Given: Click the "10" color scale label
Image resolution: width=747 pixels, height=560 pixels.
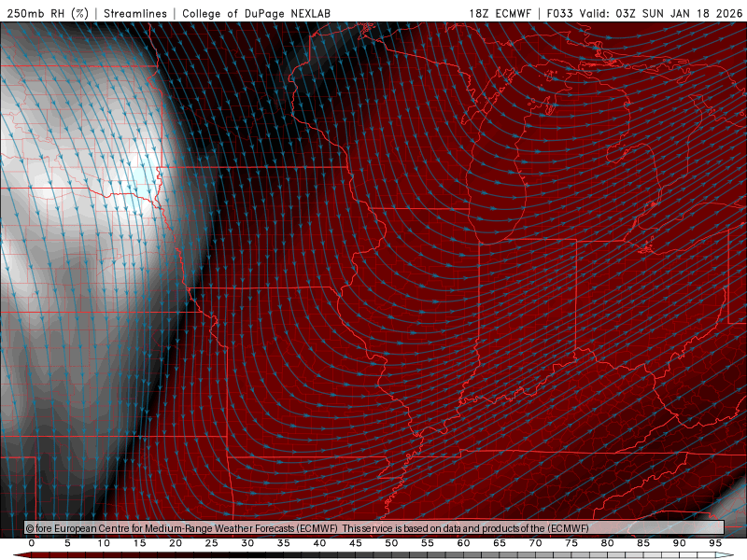Looking at the screenshot, I should click(x=104, y=543).
